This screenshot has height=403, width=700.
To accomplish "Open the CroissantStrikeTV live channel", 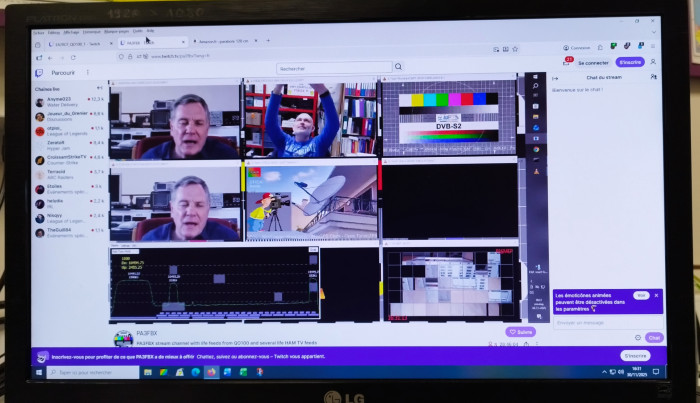I will (x=70, y=160).
